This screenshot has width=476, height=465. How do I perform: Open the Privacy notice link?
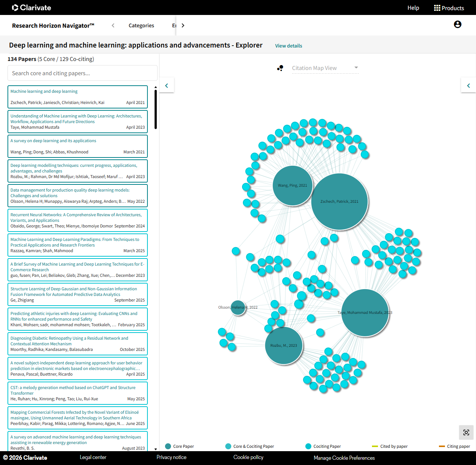pyautogui.click(x=171, y=458)
